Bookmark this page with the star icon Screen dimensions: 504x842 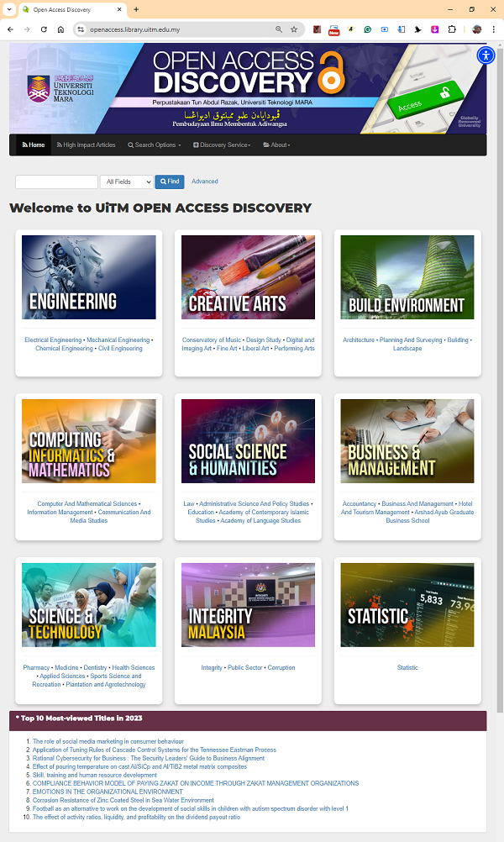294,29
